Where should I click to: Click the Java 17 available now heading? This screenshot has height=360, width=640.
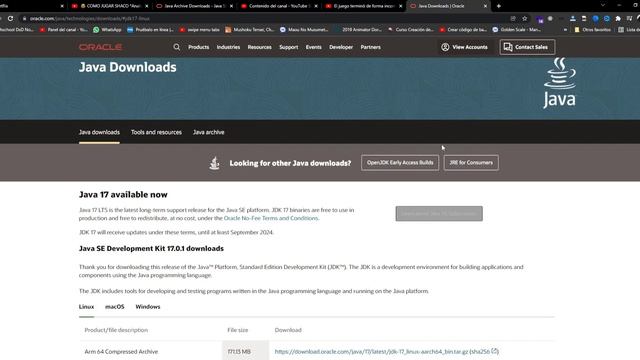coord(123,195)
